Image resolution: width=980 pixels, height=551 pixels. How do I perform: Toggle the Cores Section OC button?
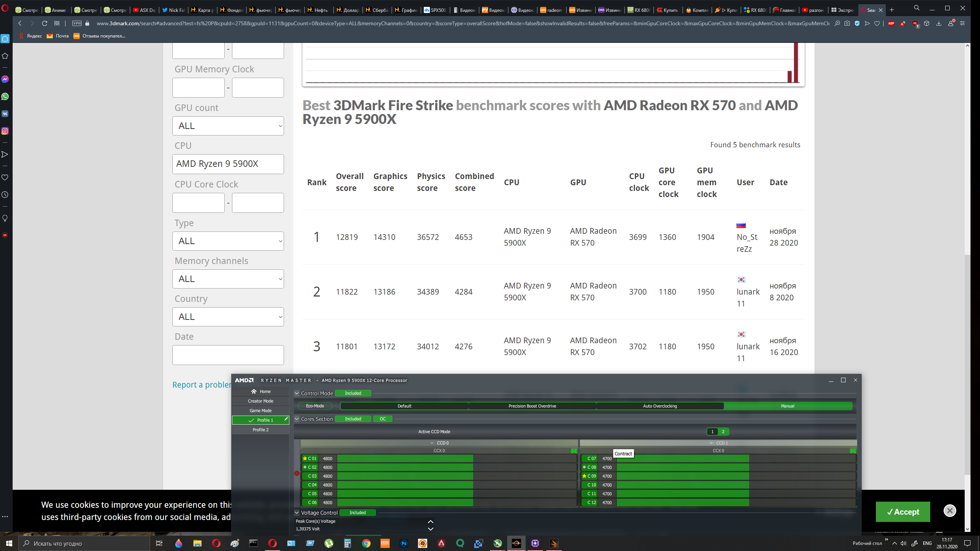(x=382, y=419)
